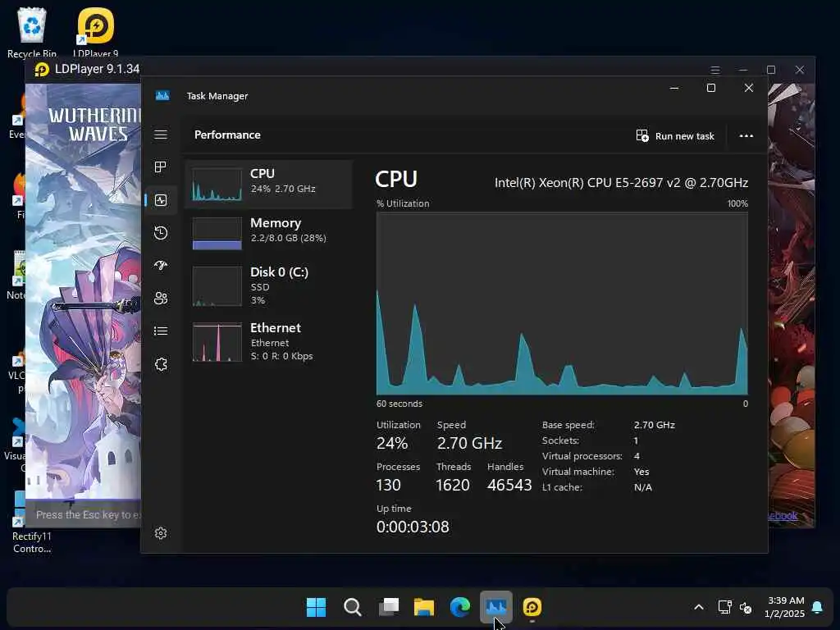
Task: Click the muted volume tray icon
Action: point(745,608)
